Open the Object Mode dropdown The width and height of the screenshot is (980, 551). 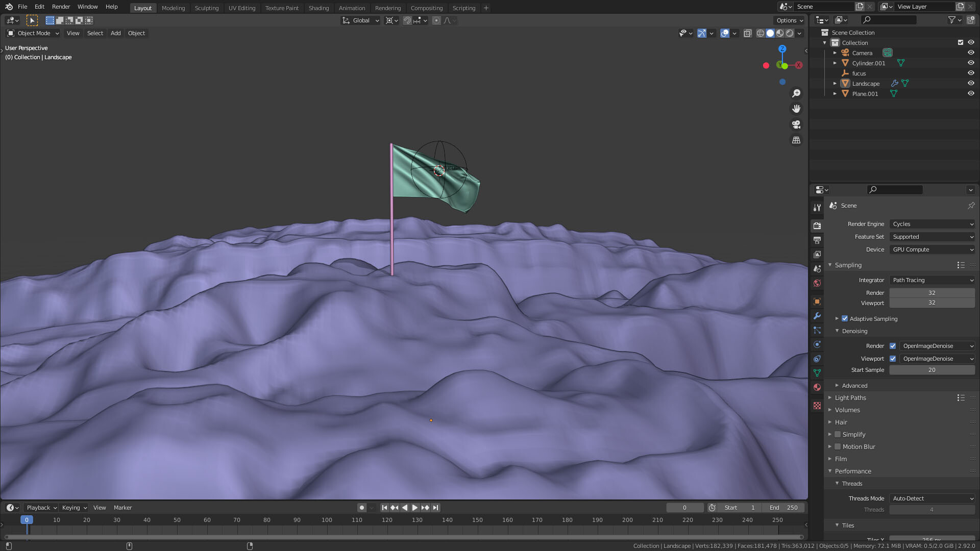(x=33, y=33)
